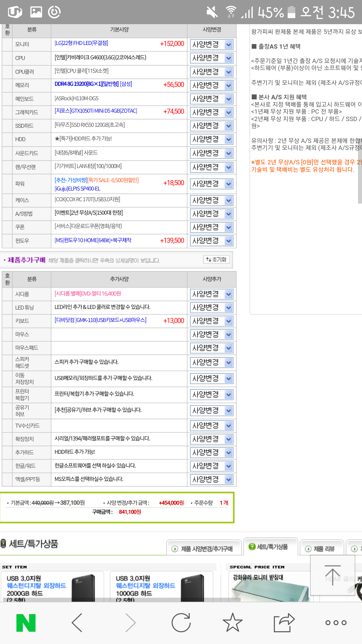Open the 한글/워드 사양변경 dropdown
This screenshot has height=644, width=362.
(x=212, y=466)
